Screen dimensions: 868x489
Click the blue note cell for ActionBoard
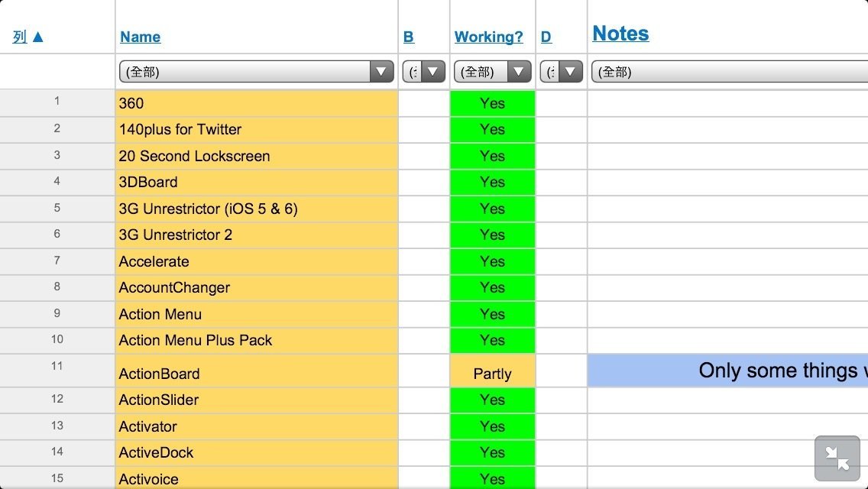point(727,371)
